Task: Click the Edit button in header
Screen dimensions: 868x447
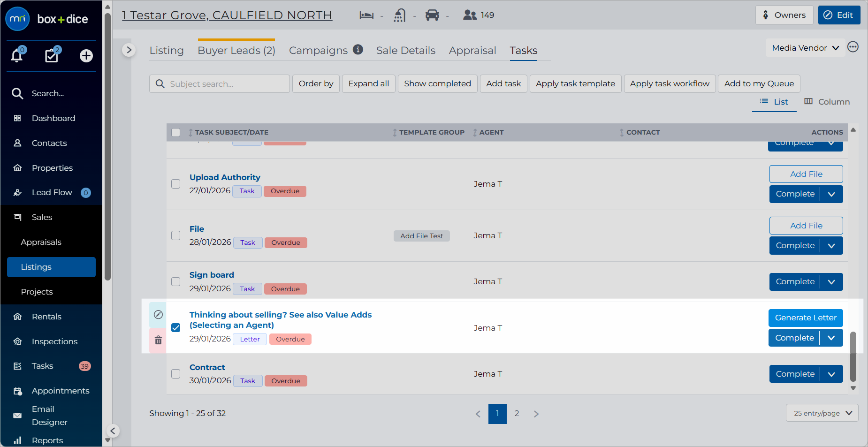Action: tap(839, 15)
